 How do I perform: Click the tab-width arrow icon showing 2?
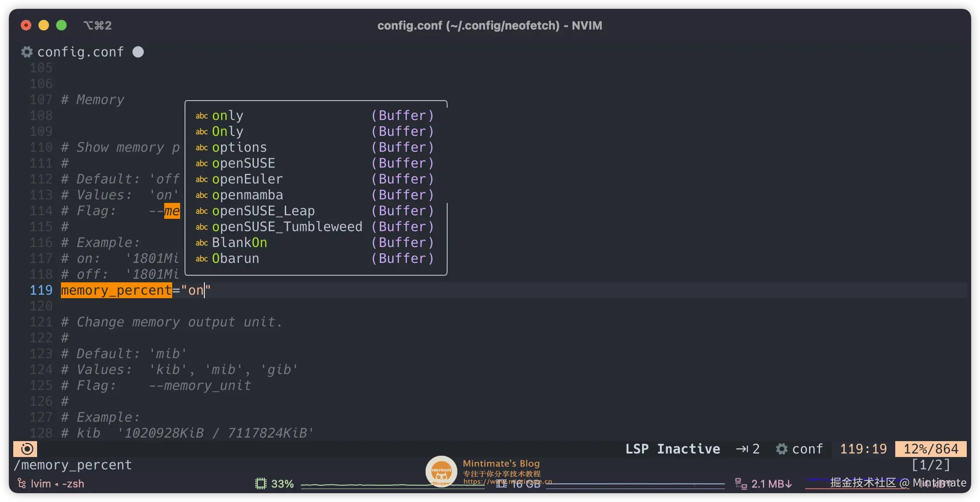pos(742,449)
